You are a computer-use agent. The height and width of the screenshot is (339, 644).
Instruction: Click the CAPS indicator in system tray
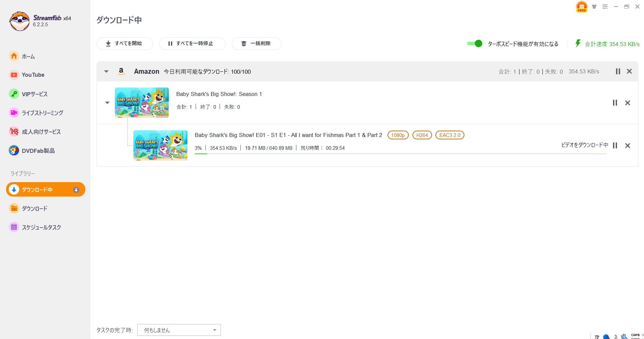tap(635, 335)
